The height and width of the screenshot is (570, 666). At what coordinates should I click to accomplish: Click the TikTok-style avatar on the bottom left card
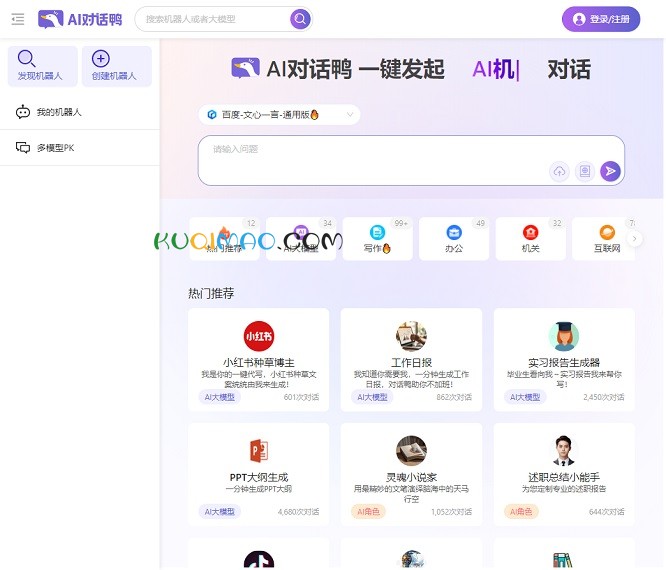(x=259, y=560)
